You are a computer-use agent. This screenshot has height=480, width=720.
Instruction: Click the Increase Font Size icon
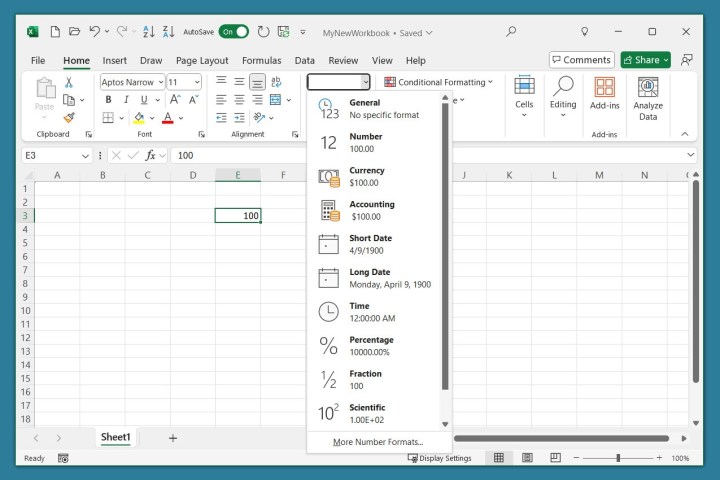175,100
